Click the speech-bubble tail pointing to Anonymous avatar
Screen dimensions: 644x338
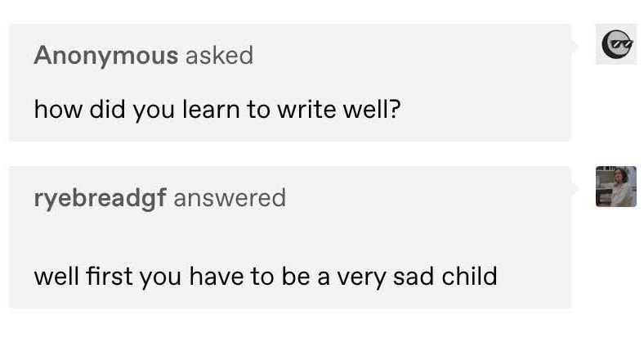pos(575,47)
